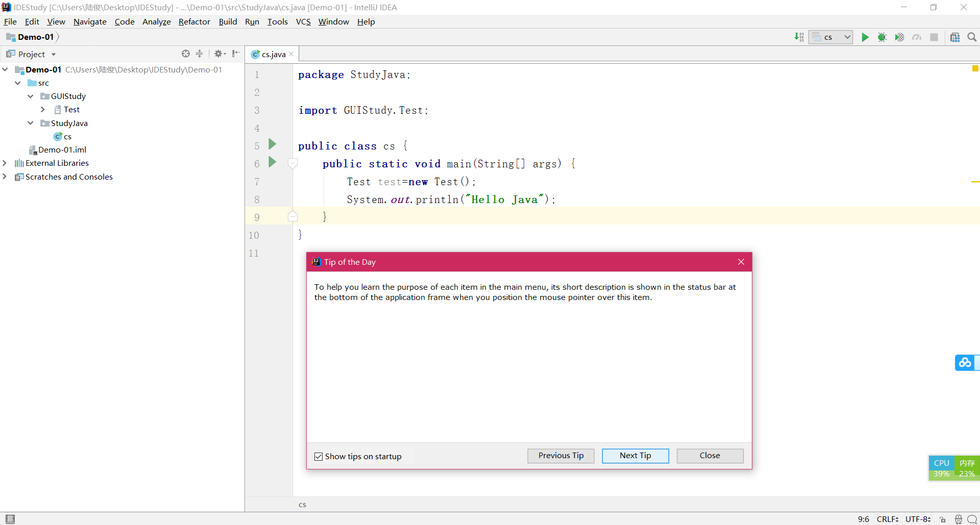This screenshot has height=525, width=980.
Task: Open the Analyze menu
Action: [156, 21]
